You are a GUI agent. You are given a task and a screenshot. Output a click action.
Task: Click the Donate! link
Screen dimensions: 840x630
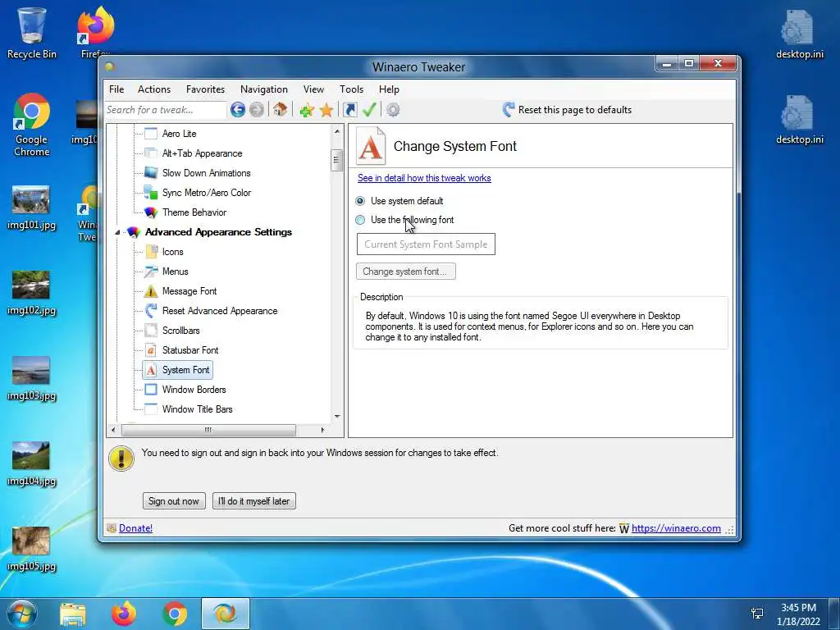pyautogui.click(x=135, y=528)
